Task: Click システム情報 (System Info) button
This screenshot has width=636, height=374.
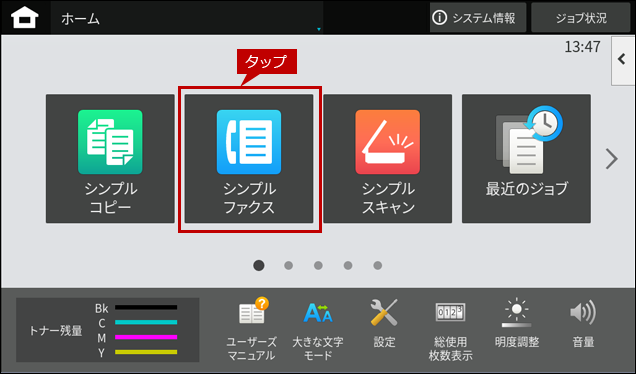Action: pos(478,17)
